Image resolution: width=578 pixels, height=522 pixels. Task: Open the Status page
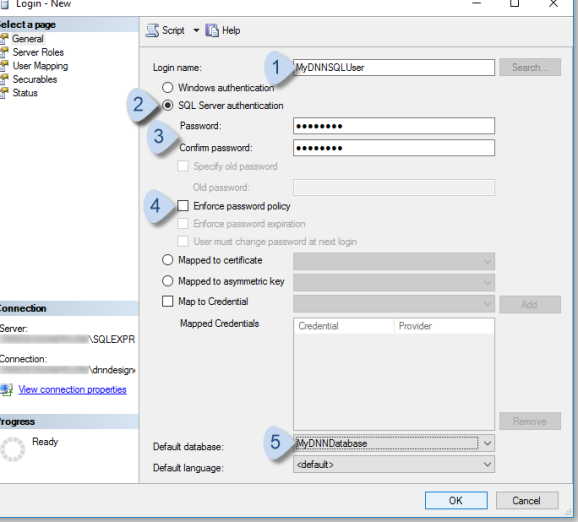(x=25, y=93)
